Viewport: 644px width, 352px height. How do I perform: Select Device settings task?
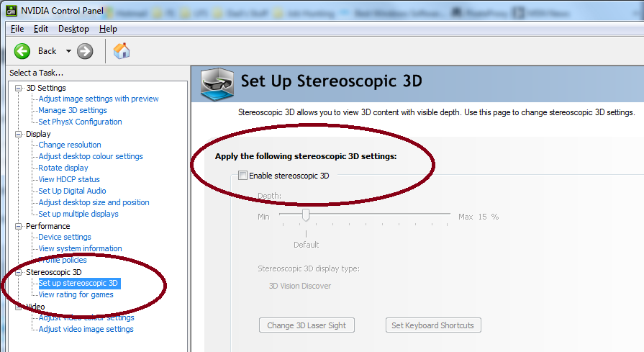[x=65, y=237]
